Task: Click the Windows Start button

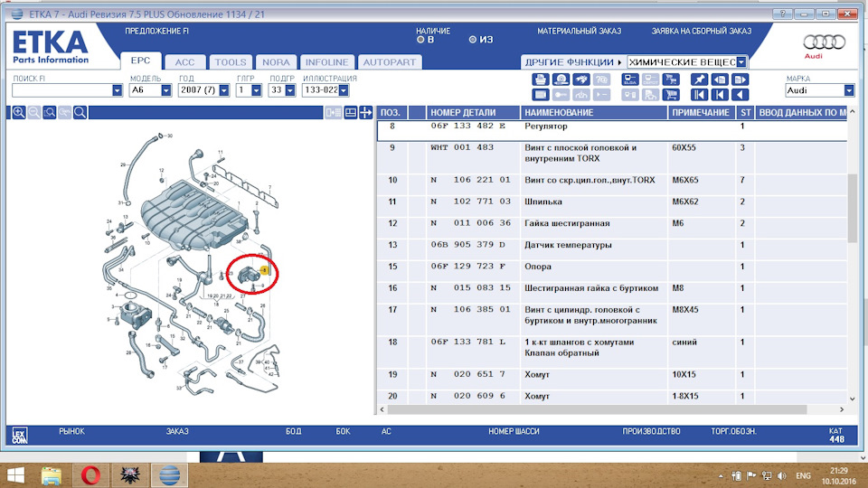Action: point(15,475)
